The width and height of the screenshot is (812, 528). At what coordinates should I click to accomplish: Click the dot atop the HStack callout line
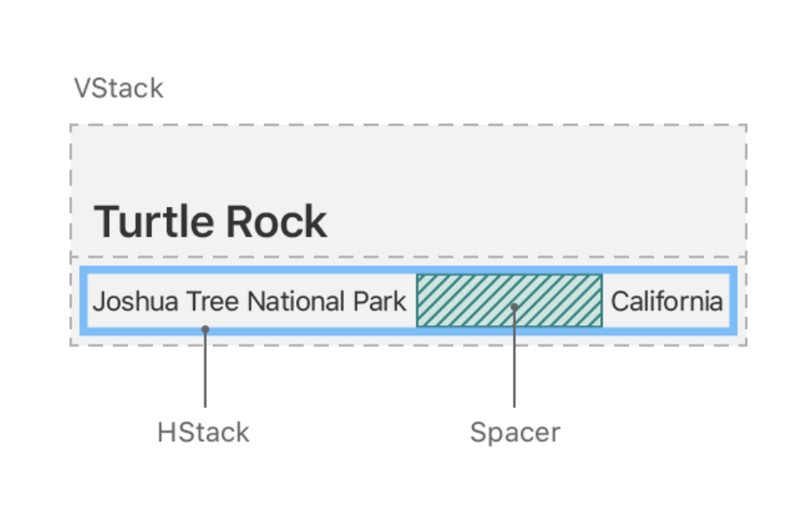tap(205, 329)
